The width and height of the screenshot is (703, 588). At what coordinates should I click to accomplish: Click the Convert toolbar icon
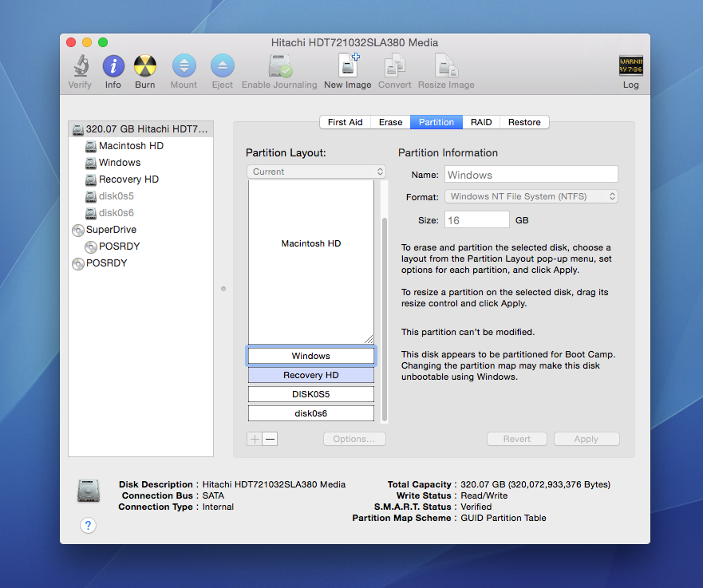[394, 65]
